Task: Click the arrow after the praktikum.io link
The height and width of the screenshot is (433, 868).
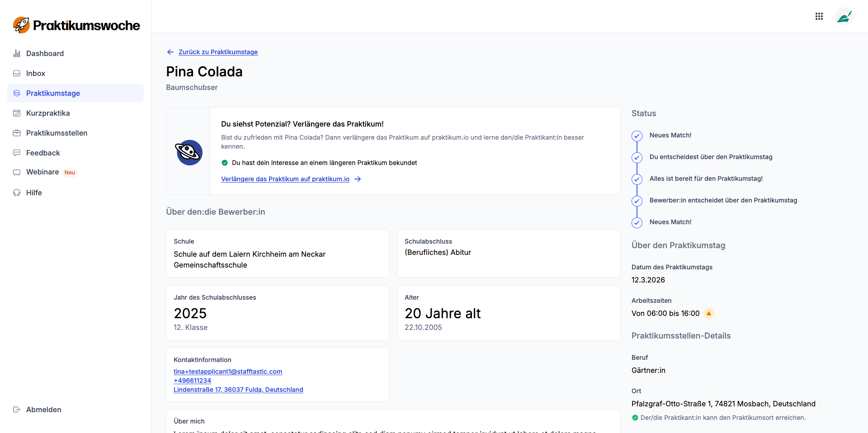Action: (x=358, y=179)
